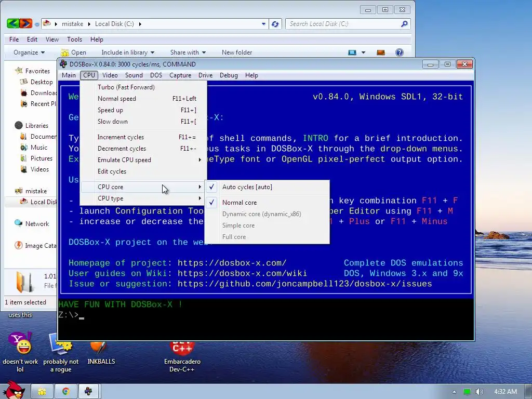Viewport: 532px width, 399px height.
Task: Open the Share with dropdown
Action: coord(188,52)
